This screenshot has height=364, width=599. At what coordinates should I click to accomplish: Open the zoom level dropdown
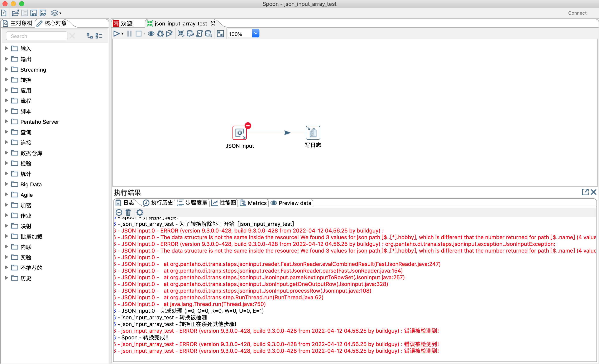point(255,33)
